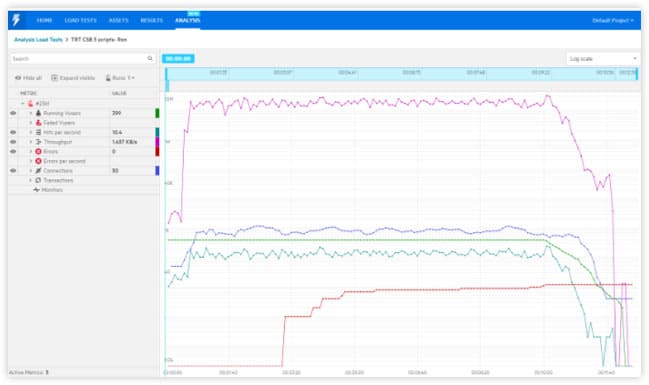Click the Monitors pulse icon
The image size is (649, 385).
(x=36, y=190)
